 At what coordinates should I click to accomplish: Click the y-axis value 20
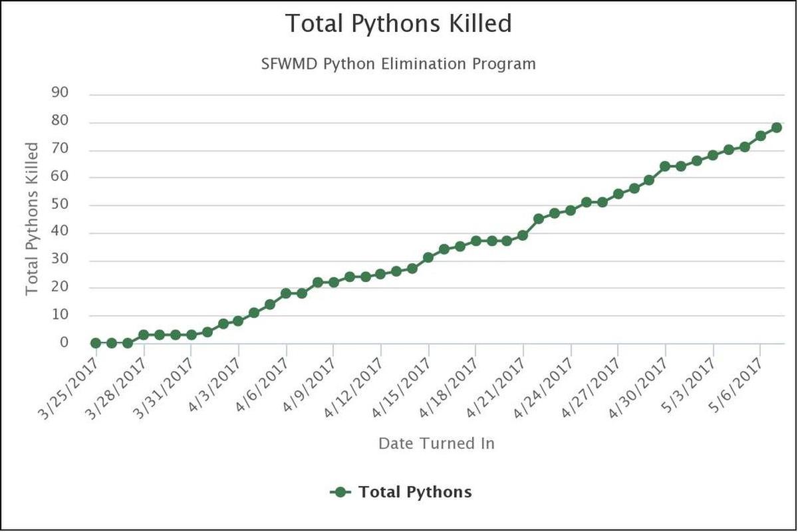[61, 287]
